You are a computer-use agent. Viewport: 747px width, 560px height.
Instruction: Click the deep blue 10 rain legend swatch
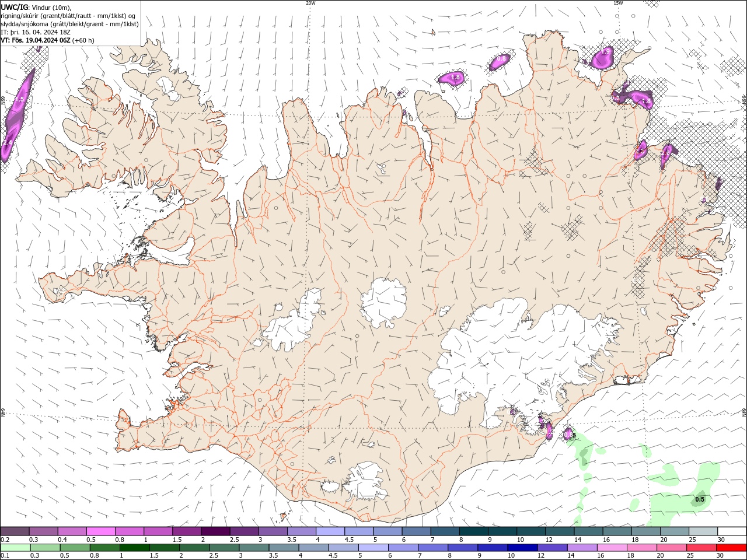tap(522, 548)
